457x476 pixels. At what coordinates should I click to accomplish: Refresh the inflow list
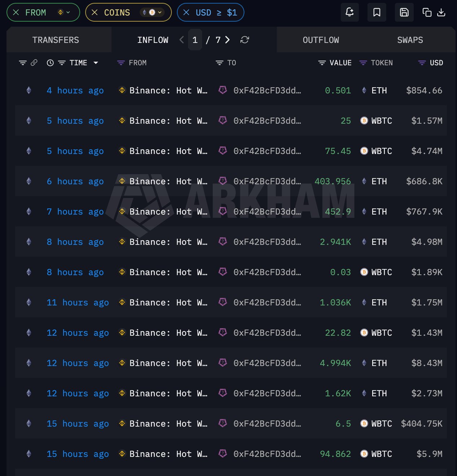(x=245, y=40)
